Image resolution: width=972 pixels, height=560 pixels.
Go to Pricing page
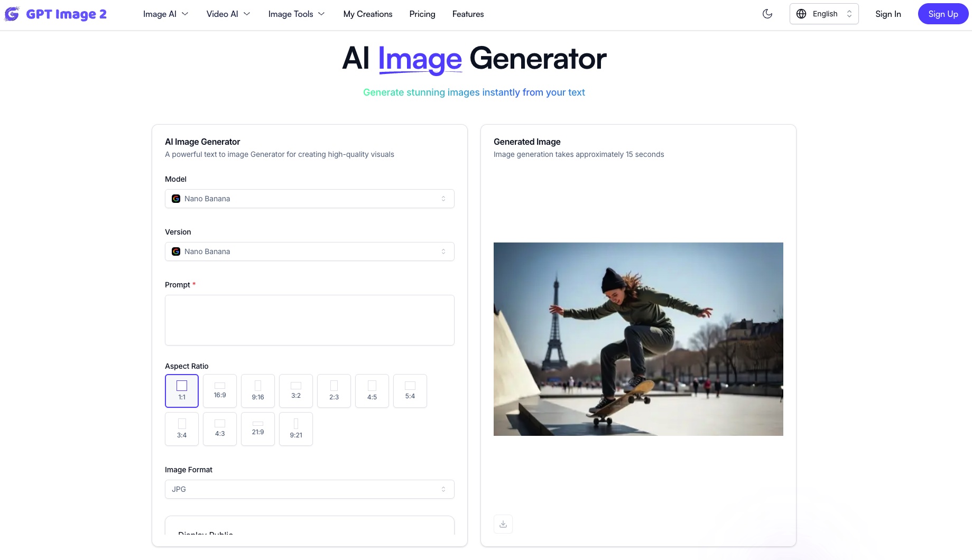[422, 14]
